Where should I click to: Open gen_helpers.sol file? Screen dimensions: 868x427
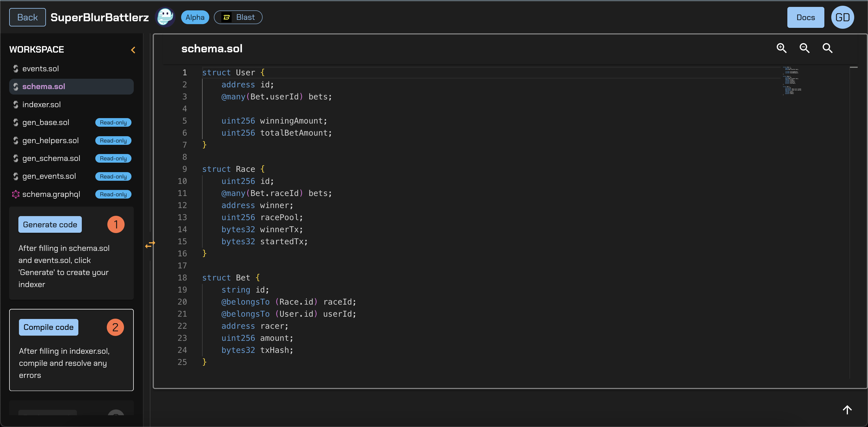coord(51,140)
